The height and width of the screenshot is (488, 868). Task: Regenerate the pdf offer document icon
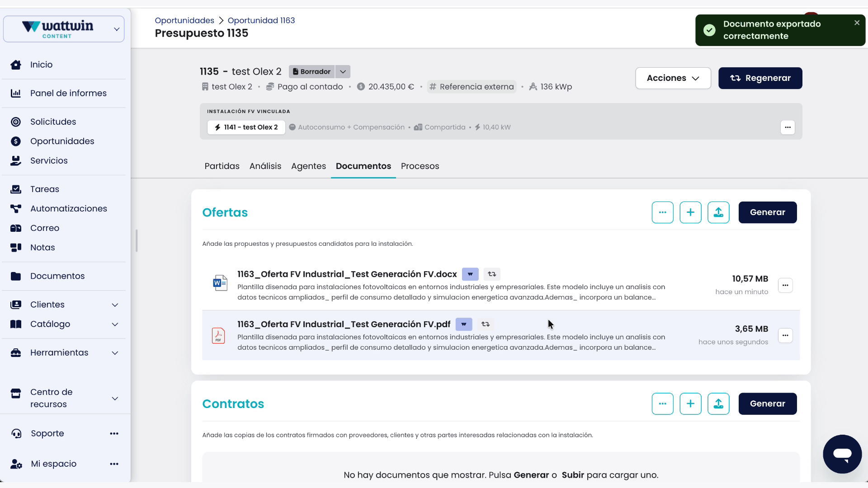[486, 324]
